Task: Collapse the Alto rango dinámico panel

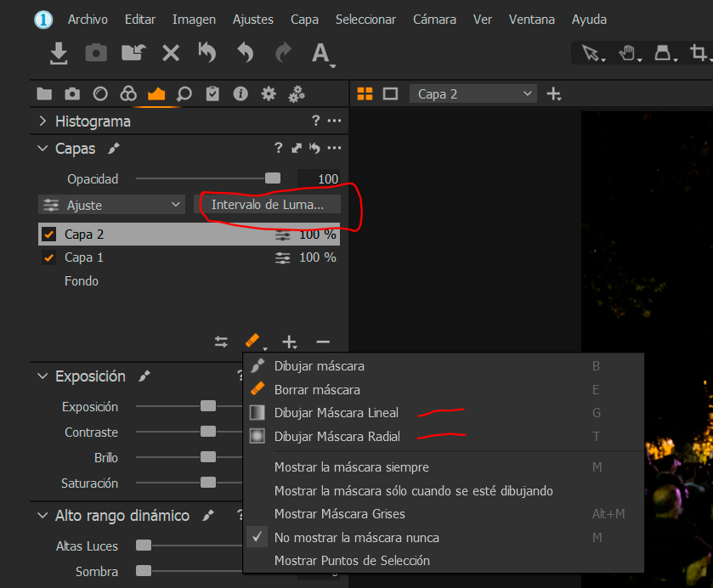Action: [42, 515]
